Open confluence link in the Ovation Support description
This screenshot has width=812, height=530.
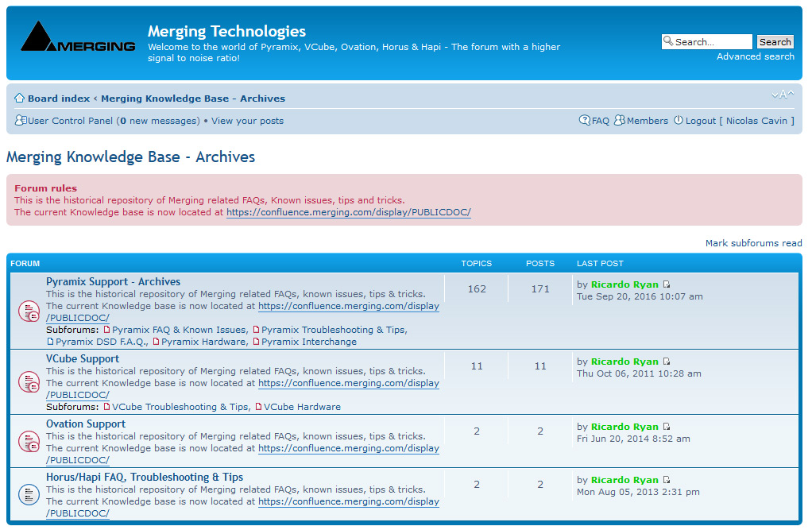349,449
